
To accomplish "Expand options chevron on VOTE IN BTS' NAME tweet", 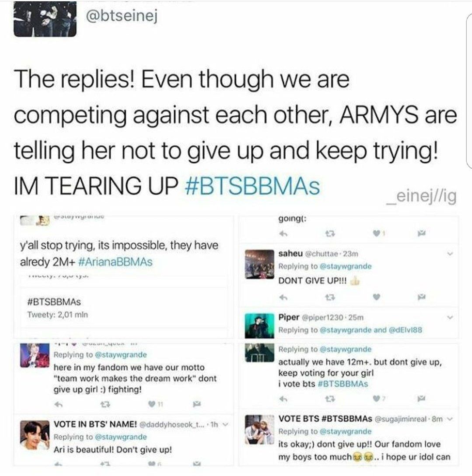I will click(x=225, y=424).
